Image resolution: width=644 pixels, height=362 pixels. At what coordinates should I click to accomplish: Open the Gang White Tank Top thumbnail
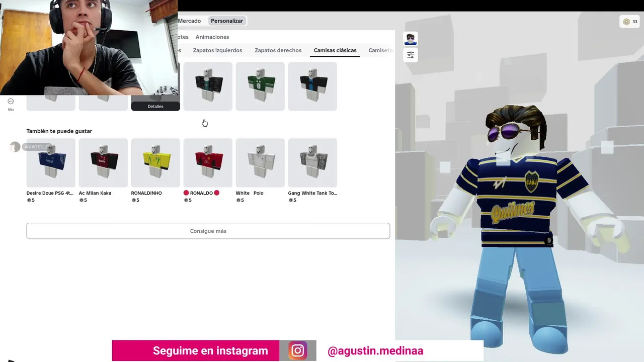(x=312, y=163)
